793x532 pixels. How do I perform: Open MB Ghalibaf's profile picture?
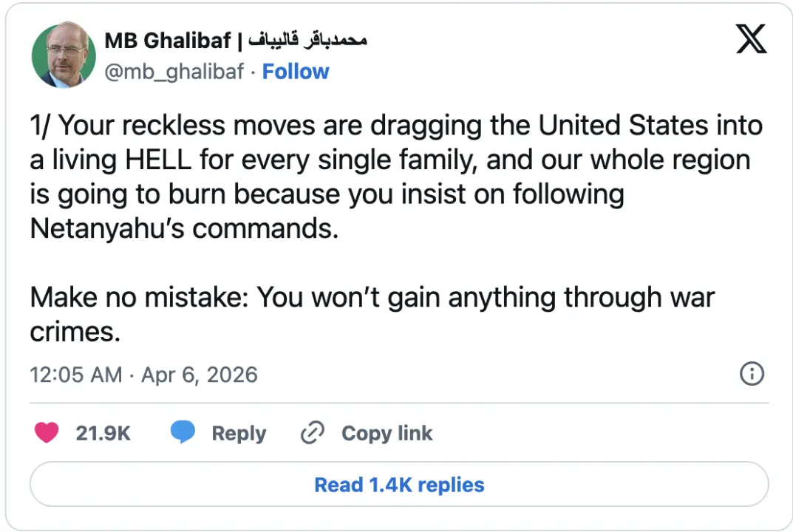point(64,55)
